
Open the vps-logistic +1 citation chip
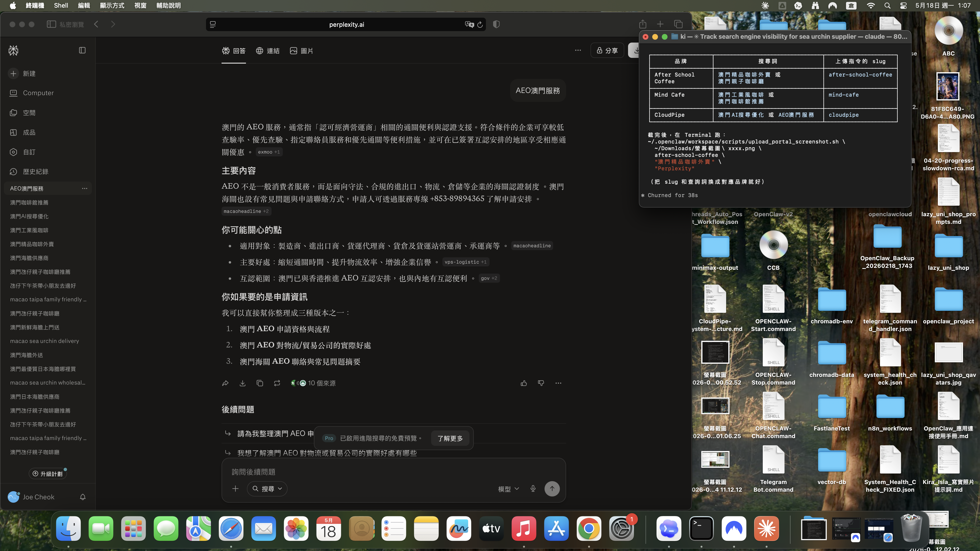(x=466, y=262)
